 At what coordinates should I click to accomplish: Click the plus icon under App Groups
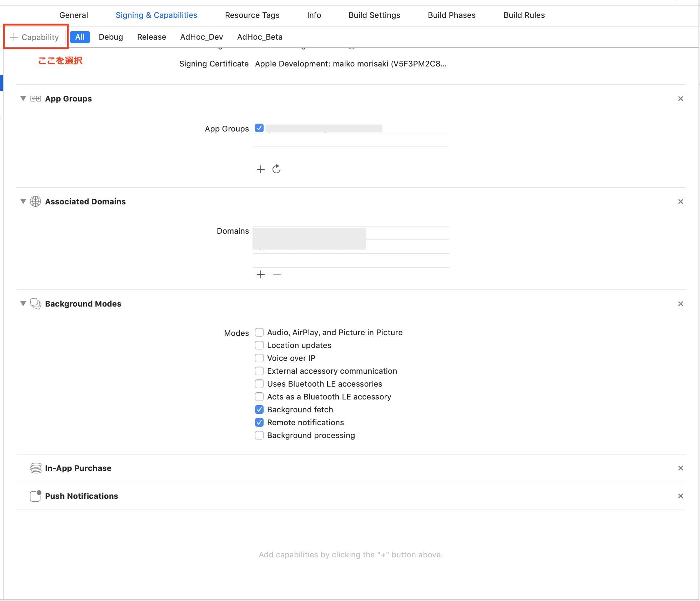pos(261,169)
